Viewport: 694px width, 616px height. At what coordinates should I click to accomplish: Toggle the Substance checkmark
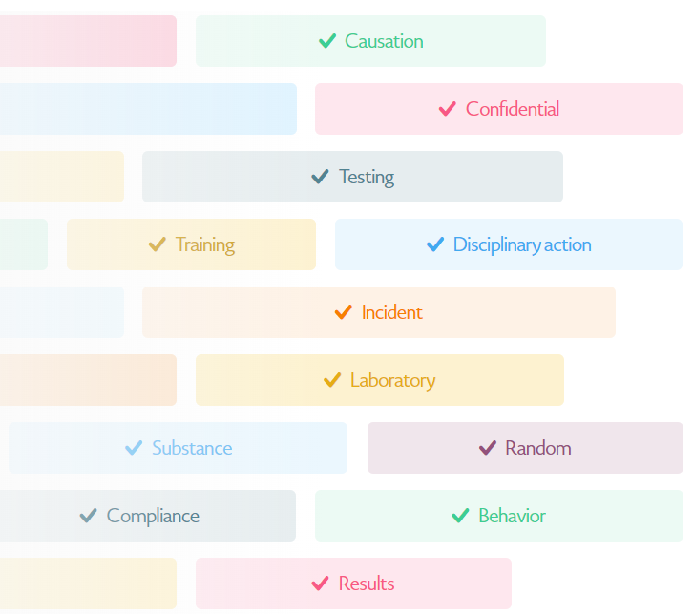[x=134, y=448]
